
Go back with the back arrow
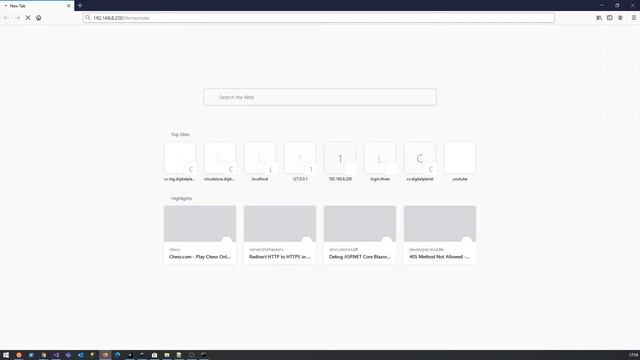click(6, 18)
